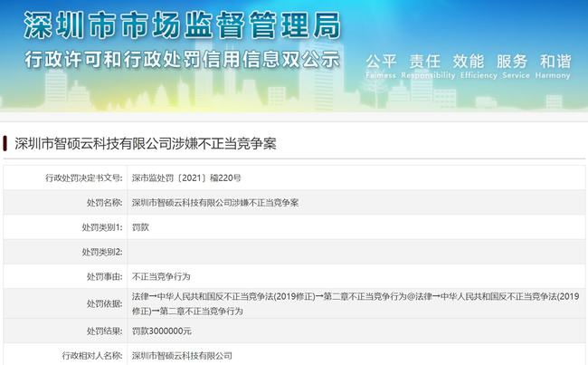The height and width of the screenshot is (365, 588).
Task: Click the 责任 Responsibility slogan text
Action: pos(428,66)
